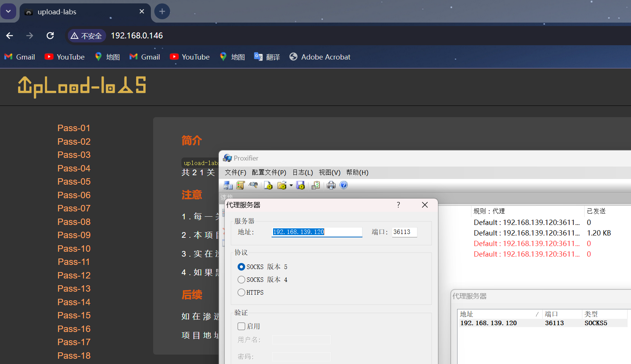The width and height of the screenshot is (631, 364).
Task: Enable the authentication checkbox
Action: point(241,326)
